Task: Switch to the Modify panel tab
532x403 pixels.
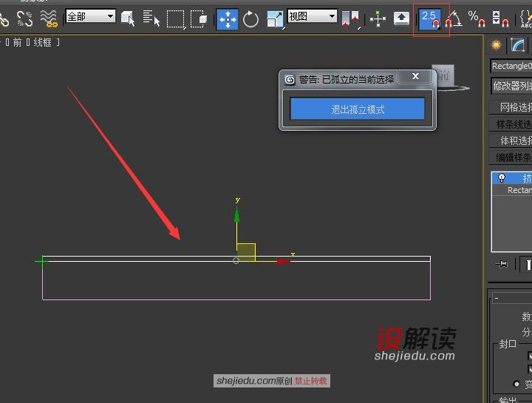Action: [x=517, y=45]
